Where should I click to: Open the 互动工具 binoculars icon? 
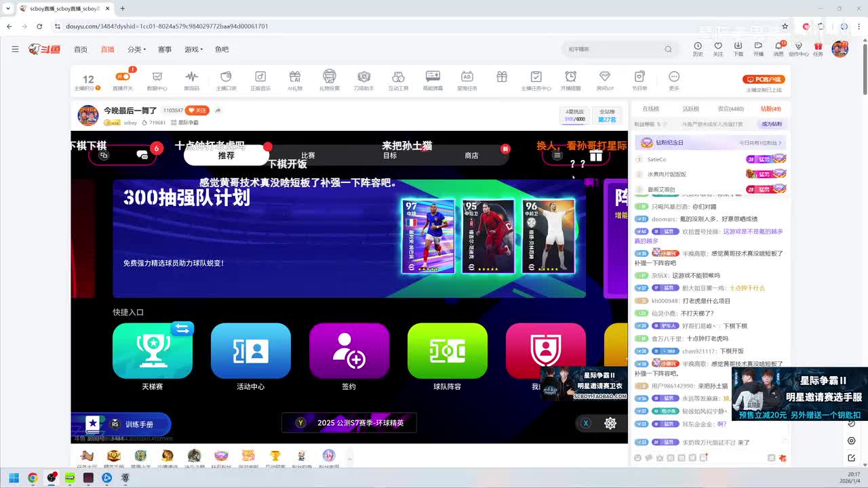(x=399, y=80)
